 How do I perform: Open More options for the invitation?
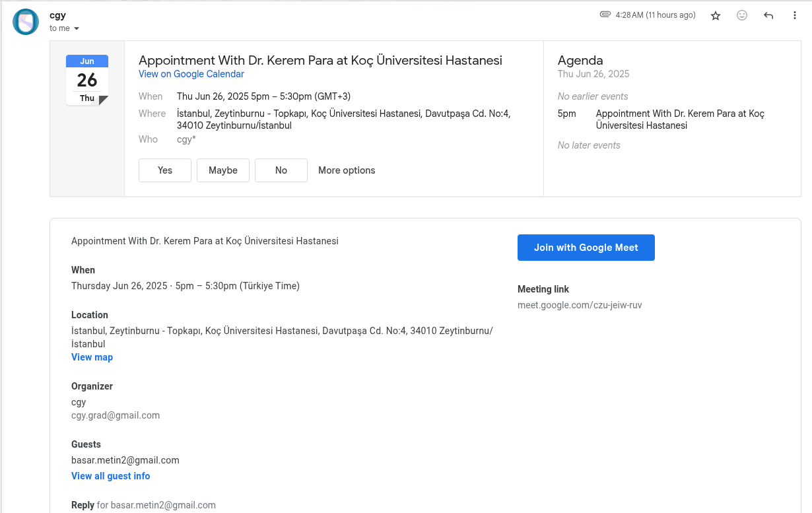coord(347,170)
